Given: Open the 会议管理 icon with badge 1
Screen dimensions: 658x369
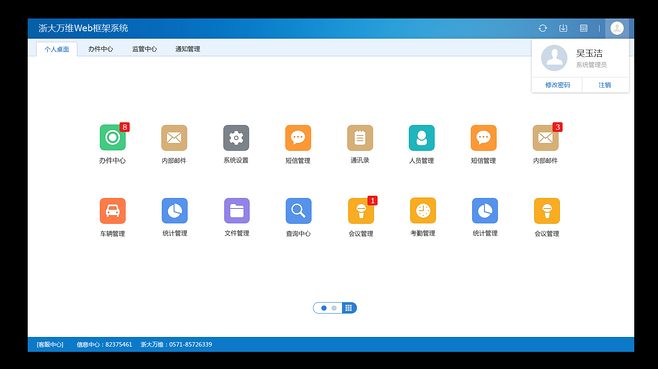Looking at the screenshot, I should click(x=361, y=211).
